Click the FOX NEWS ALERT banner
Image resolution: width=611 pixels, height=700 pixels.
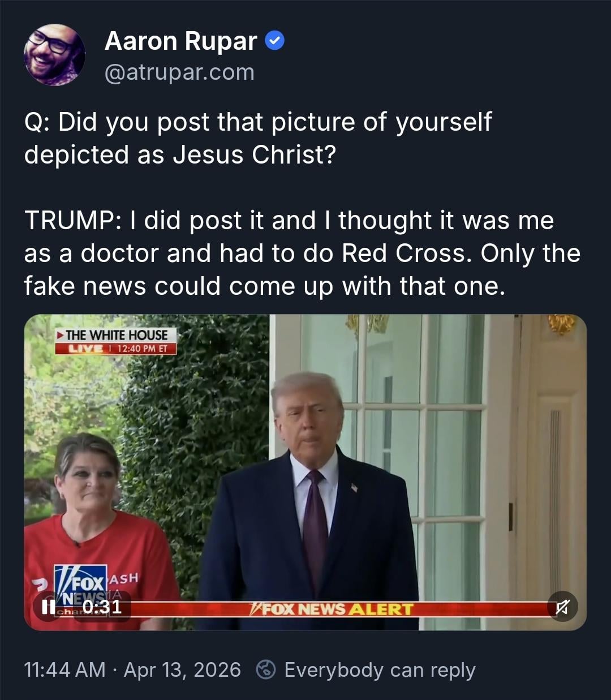pyautogui.click(x=333, y=609)
